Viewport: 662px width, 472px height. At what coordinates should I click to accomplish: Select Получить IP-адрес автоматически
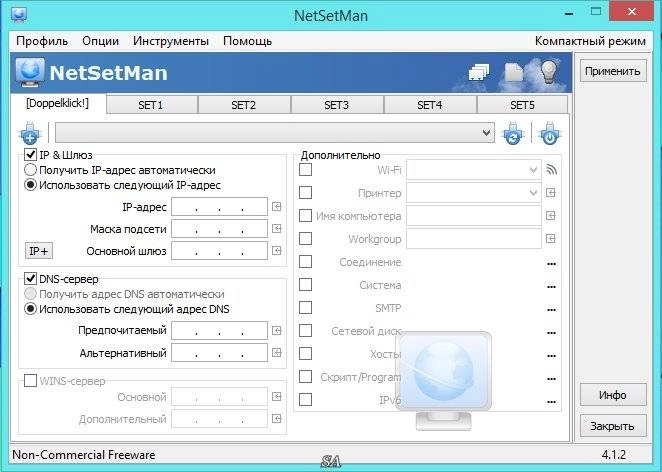coord(30,170)
